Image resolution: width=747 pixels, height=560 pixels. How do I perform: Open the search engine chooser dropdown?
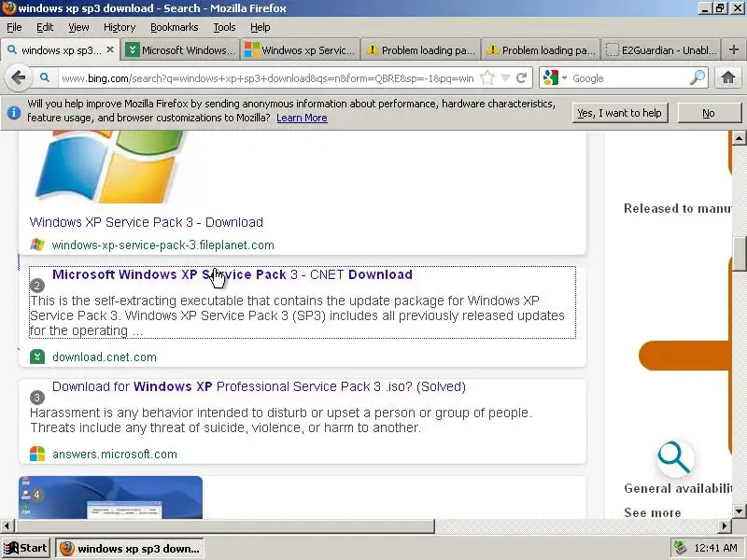point(565,78)
